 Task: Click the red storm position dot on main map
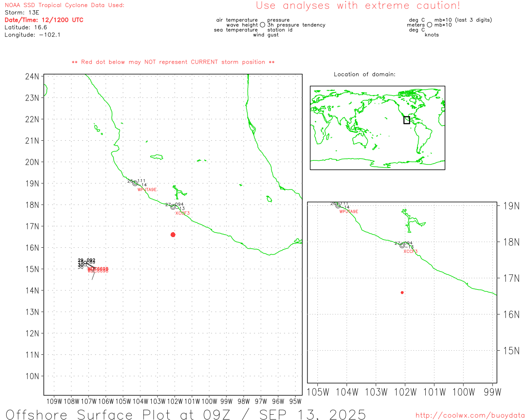click(173, 235)
